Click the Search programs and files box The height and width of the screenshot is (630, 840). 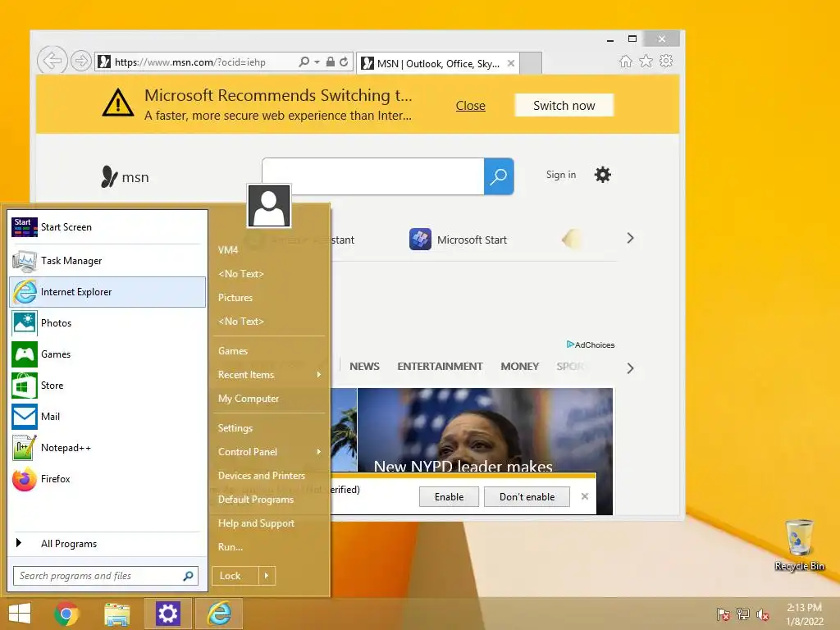[106, 576]
